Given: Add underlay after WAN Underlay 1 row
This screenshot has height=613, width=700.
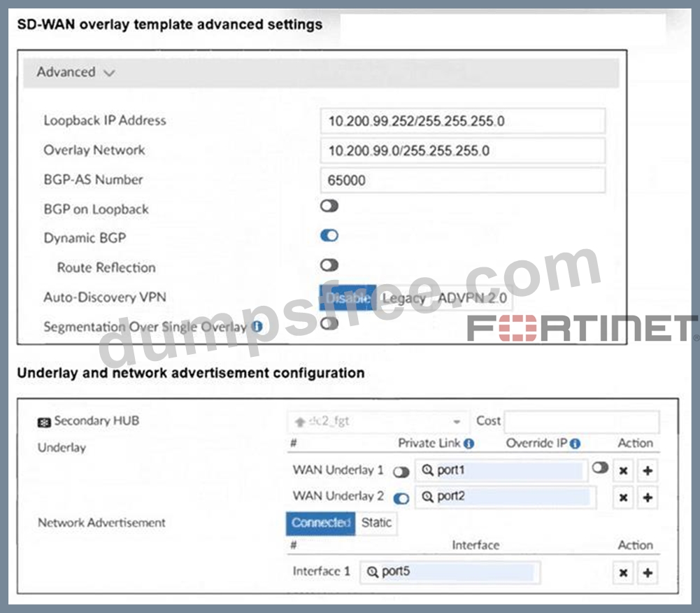Looking at the screenshot, I should point(648,470).
